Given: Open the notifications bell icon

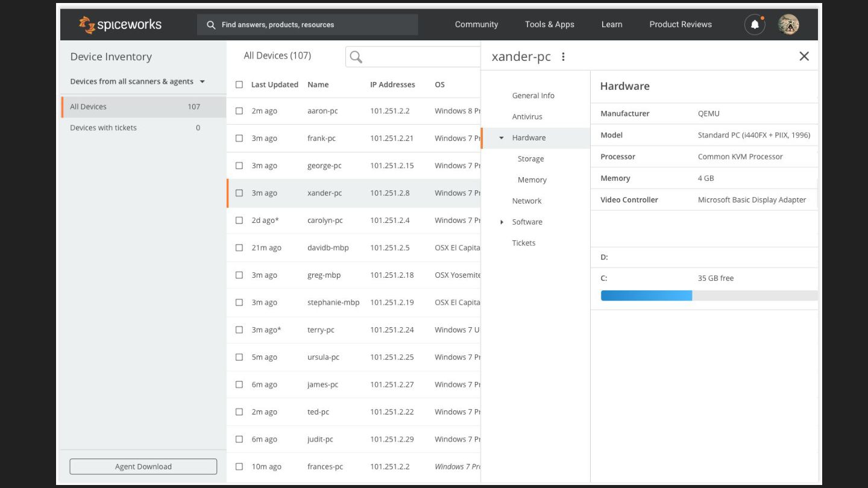Looking at the screenshot, I should (755, 25).
